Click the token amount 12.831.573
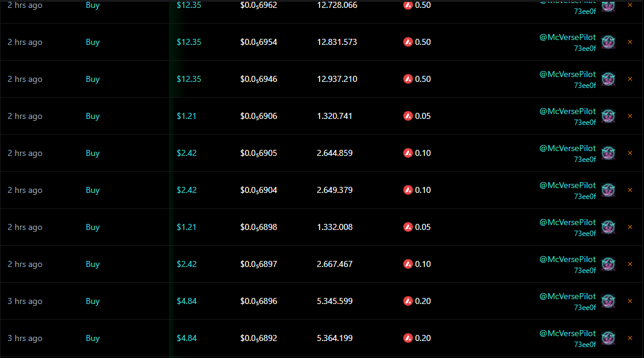Screen dimensions: 644x358 337,42
